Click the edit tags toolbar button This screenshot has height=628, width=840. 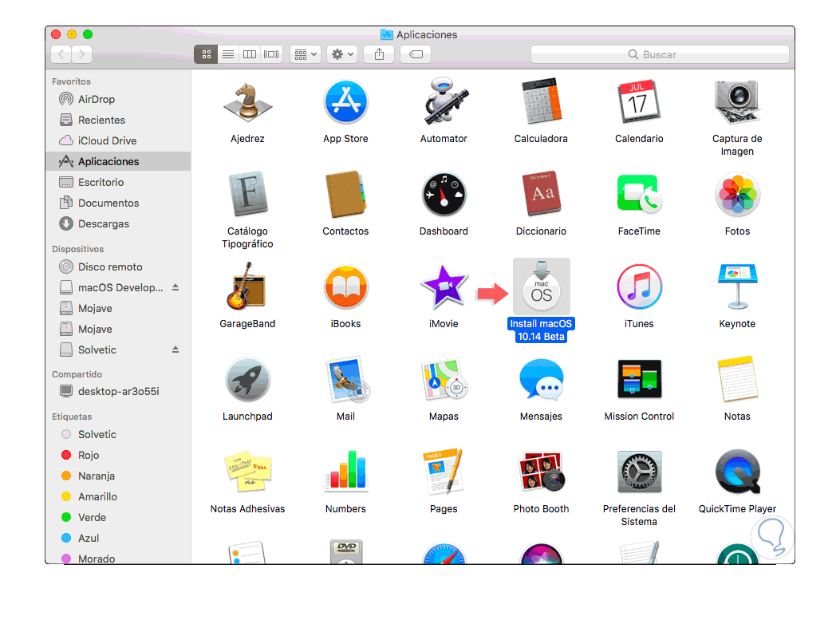point(416,54)
